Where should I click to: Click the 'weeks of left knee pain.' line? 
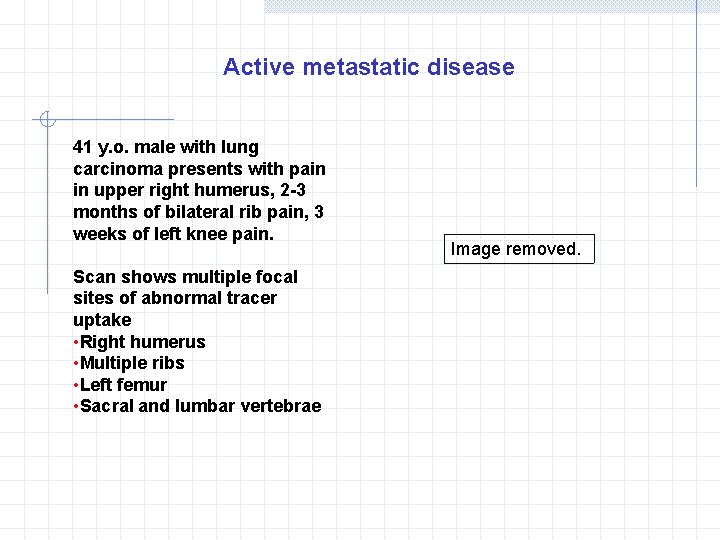(174, 234)
